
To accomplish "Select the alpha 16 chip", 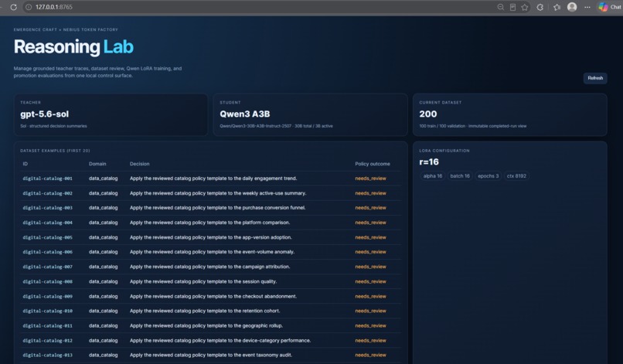I will pyautogui.click(x=433, y=176).
